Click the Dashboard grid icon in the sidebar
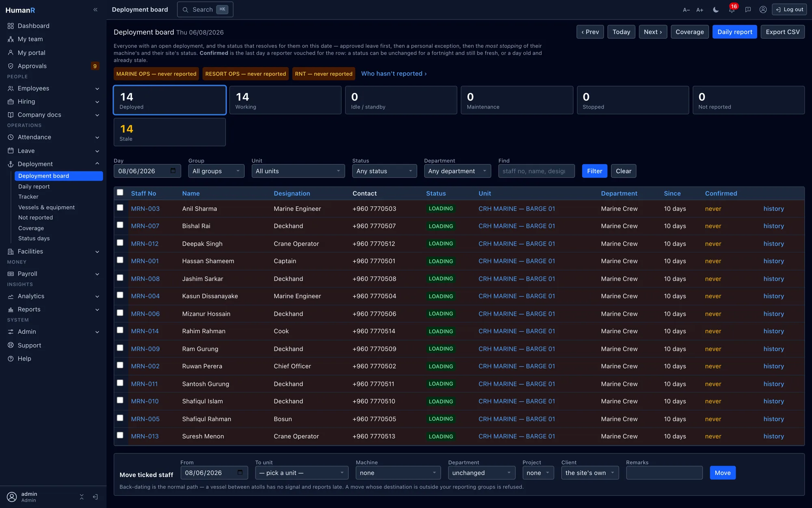 (x=11, y=26)
